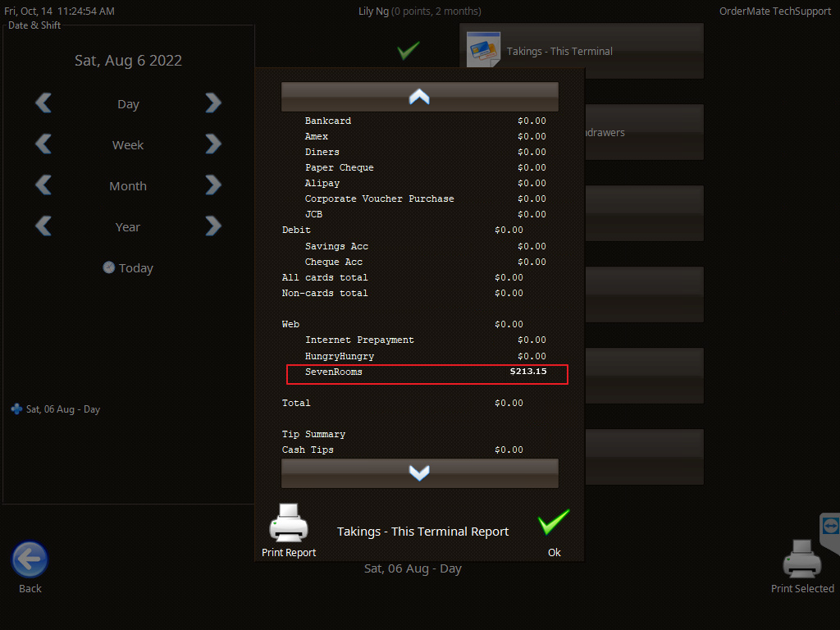Click the Week period label
The height and width of the screenshot is (630, 840).
(x=128, y=145)
